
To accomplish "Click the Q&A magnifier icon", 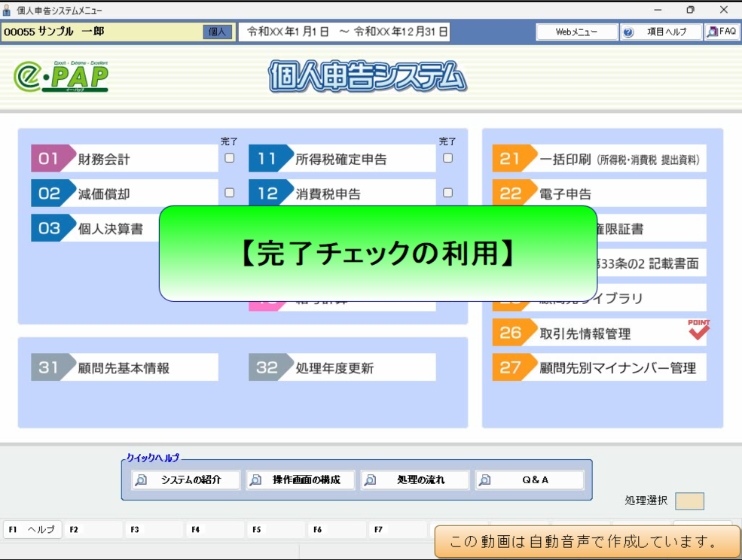I will (485, 480).
